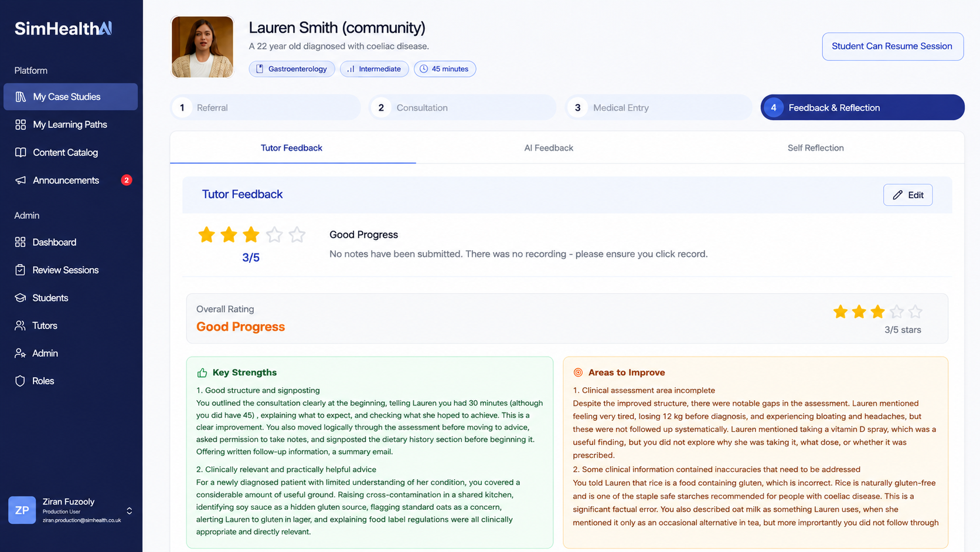Viewport: 980px width, 552px height.
Task: Select step 4 Feedback & Reflection
Action: coord(863,107)
